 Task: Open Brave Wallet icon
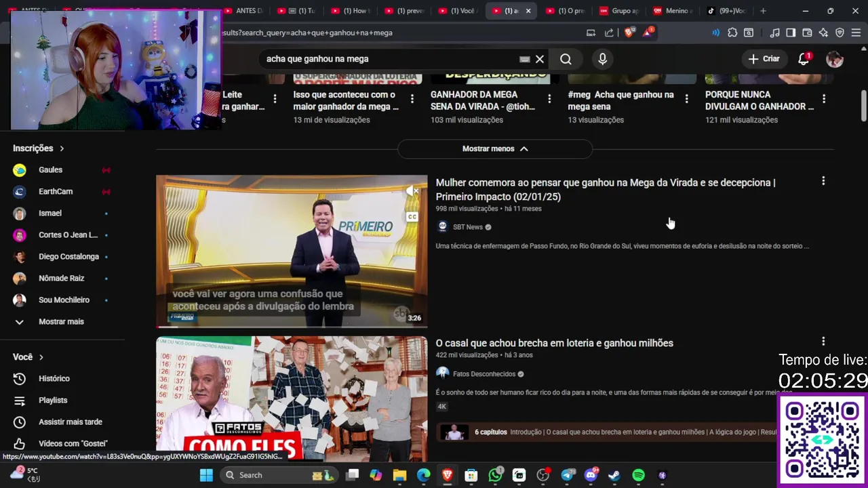[x=807, y=33]
